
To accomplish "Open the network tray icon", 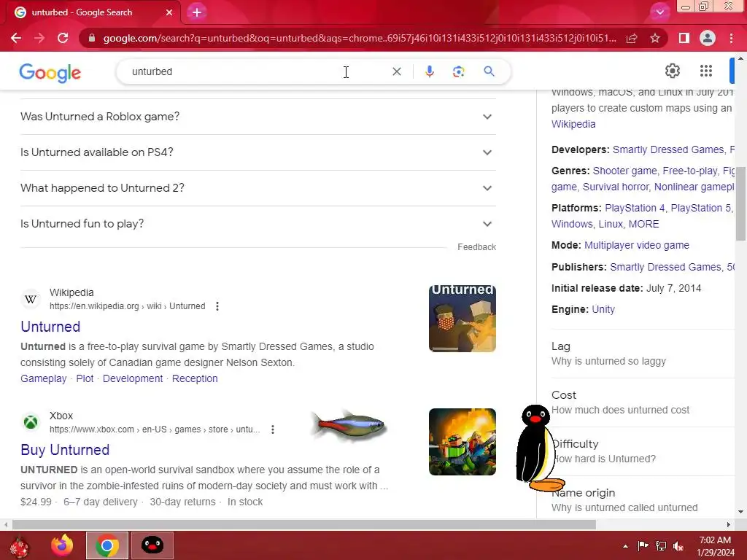I will pos(661,546).
